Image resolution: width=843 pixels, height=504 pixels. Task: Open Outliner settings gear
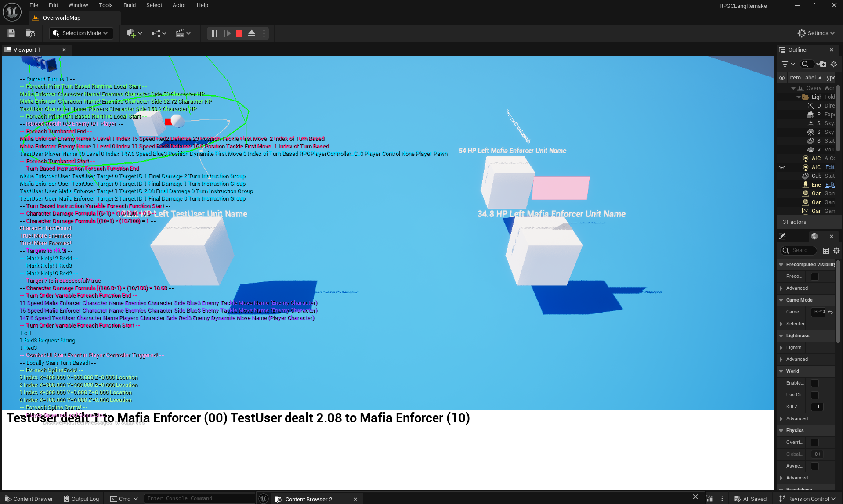[x=834, y=64]
